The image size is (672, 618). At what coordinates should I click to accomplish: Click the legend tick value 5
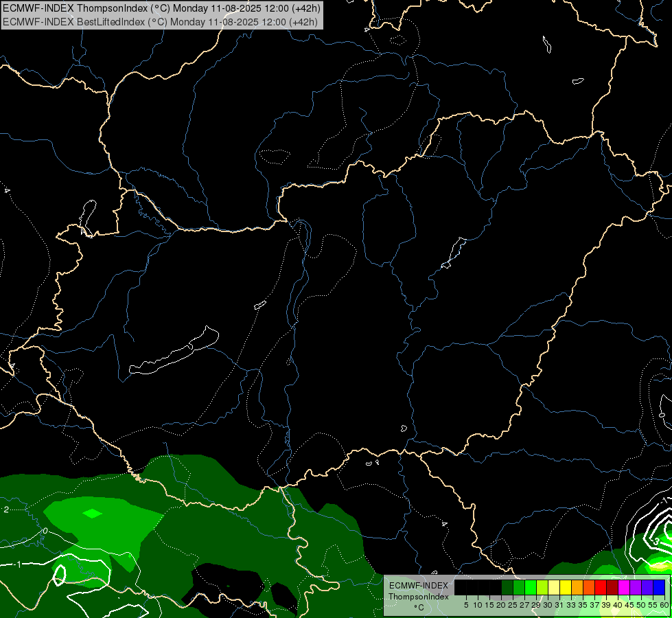[x=466, y=605]
